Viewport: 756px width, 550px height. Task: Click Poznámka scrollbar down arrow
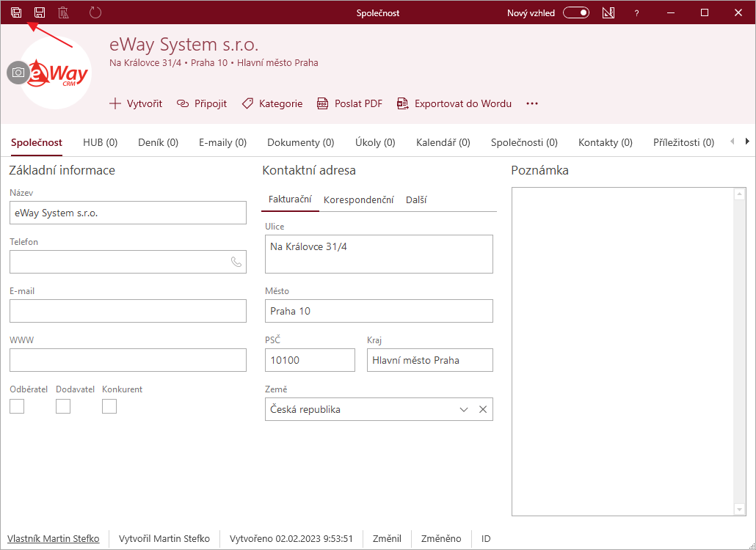pyautogui.click(x=740, y=509)
